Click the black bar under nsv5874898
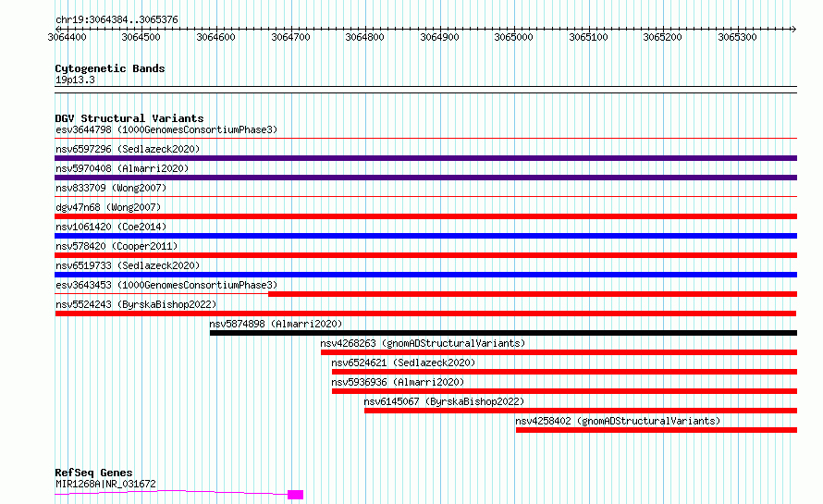 pos(503,333)
